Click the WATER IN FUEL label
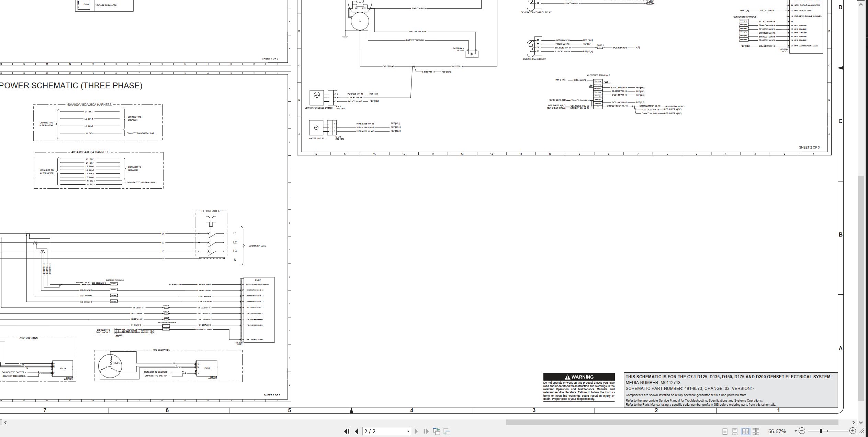868x437 pixels. (317, 139)
